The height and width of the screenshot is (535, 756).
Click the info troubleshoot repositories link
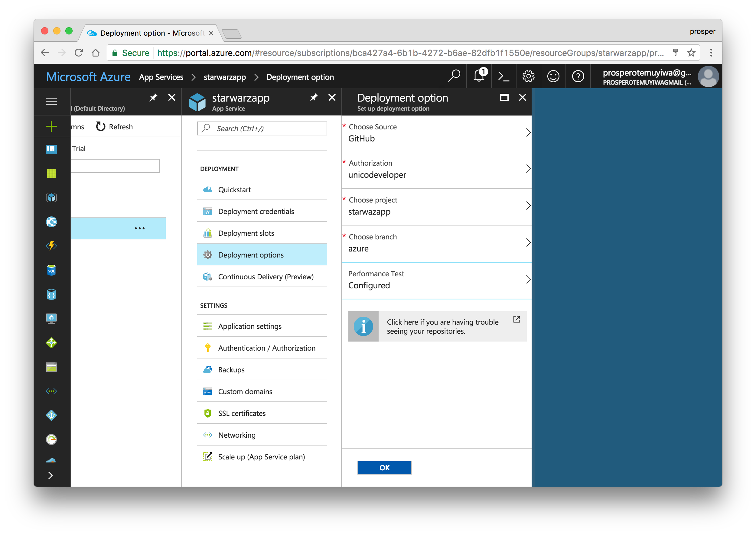[x=436, y=326]
